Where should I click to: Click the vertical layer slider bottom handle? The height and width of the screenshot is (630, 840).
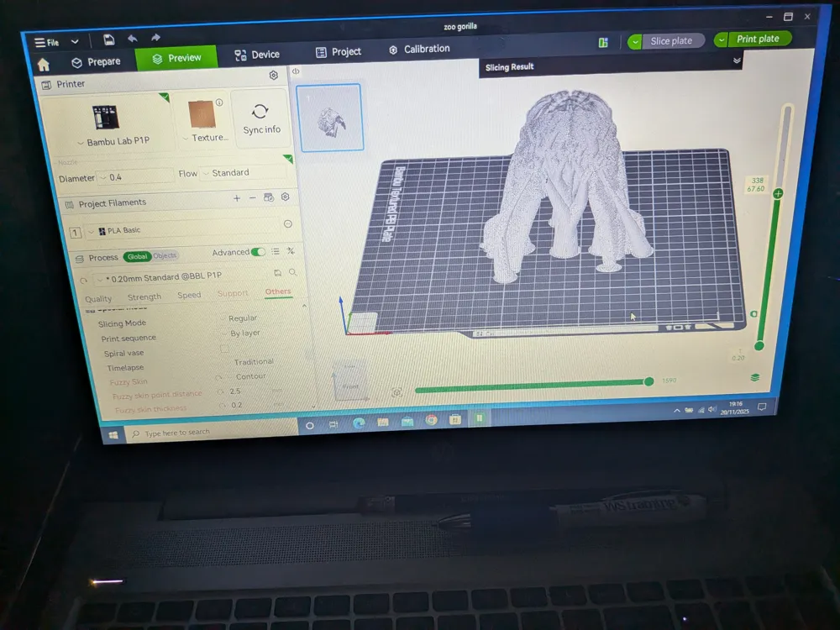click(x=759, y=346)
